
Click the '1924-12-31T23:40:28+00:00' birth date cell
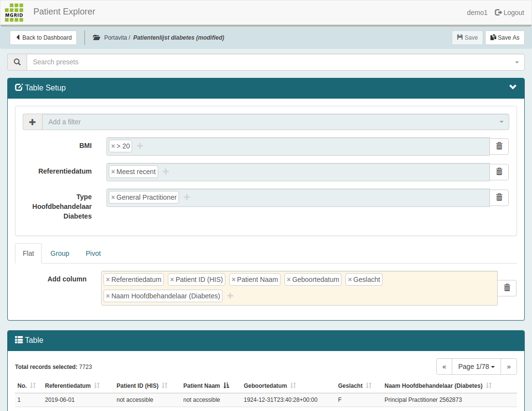tap(281, 400)
